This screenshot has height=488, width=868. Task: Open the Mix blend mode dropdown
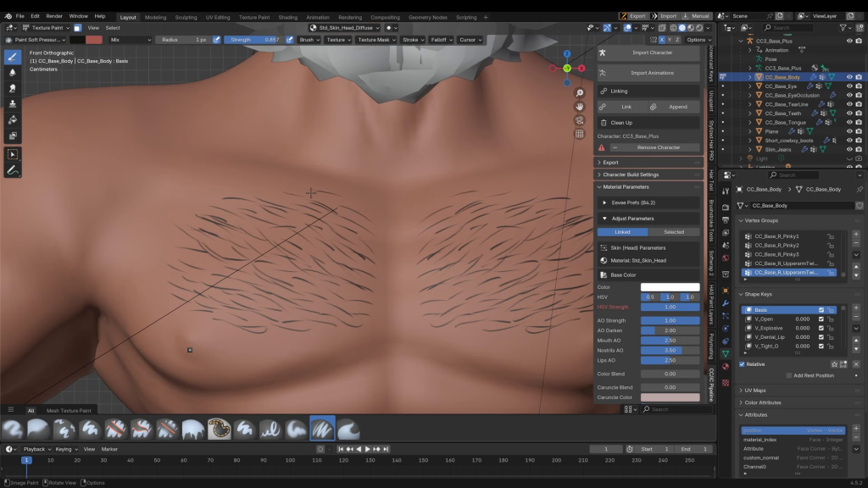tap(129, 40)
